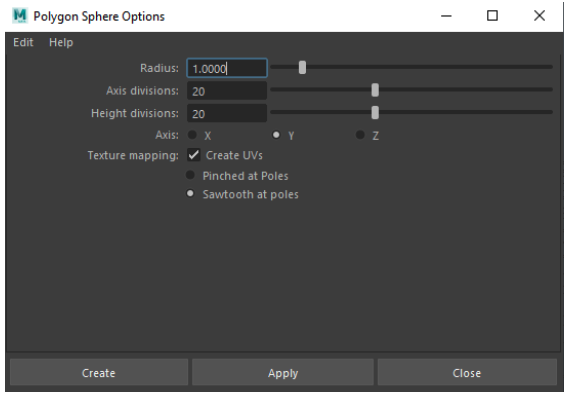
Task: Click the Texture mapping label
Action: (133, 156)
